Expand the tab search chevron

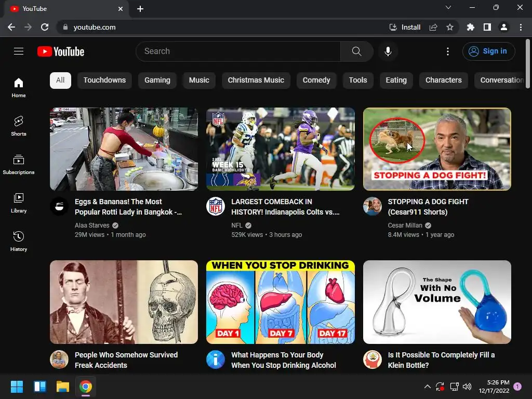click(x=448, y=7)
